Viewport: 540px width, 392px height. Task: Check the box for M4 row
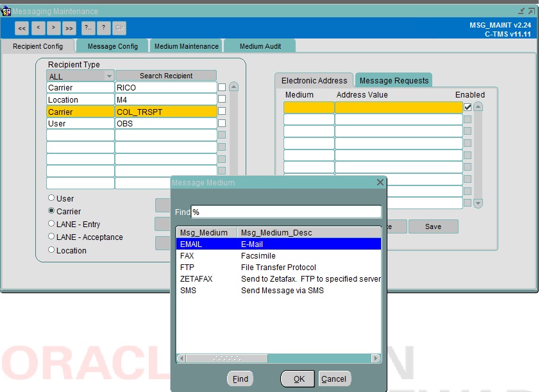click(x=222, y=99)
